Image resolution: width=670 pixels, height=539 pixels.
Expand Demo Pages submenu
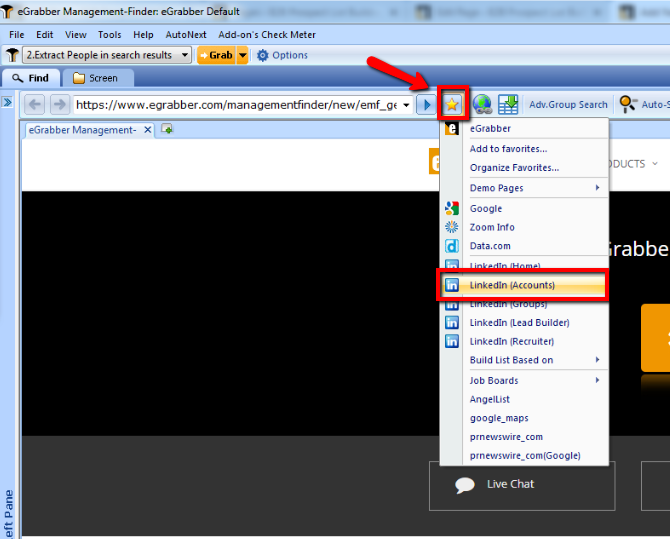tap(524, 188)
